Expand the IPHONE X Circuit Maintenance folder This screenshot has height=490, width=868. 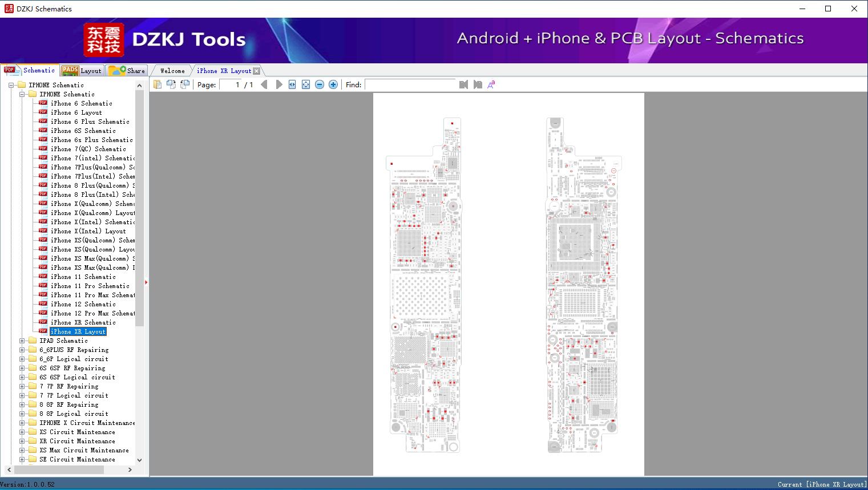[22, 423]
